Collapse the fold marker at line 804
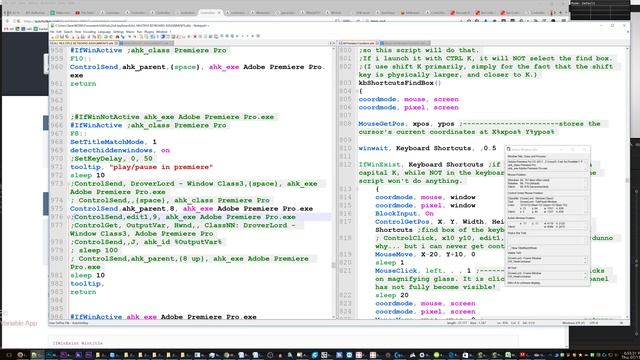 [356, 91]
